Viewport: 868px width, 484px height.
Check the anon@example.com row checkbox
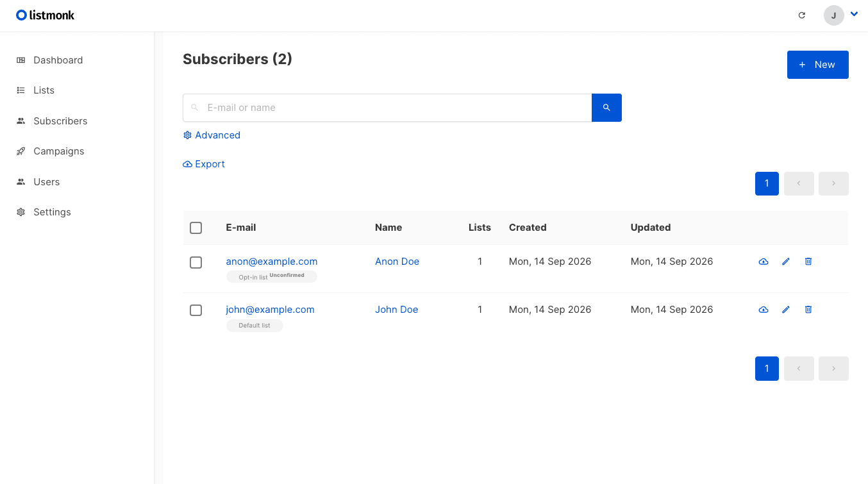pyautogui.click(x=196, y=262)
